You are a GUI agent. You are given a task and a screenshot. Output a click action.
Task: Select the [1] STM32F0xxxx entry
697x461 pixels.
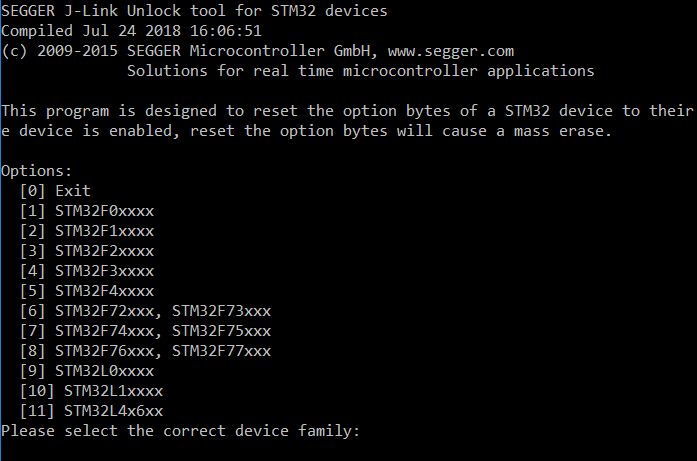click(87, 210)
